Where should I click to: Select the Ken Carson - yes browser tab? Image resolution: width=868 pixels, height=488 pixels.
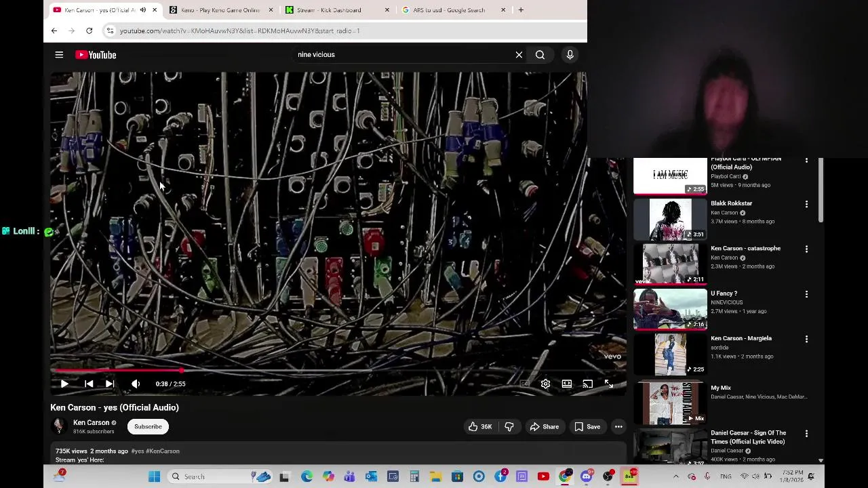tap(95, 10)
